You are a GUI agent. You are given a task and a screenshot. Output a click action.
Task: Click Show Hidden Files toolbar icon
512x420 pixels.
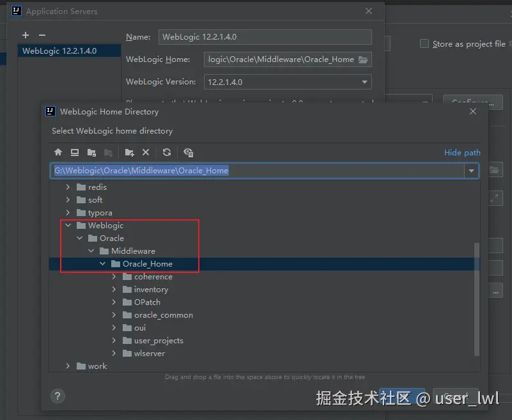189,152
